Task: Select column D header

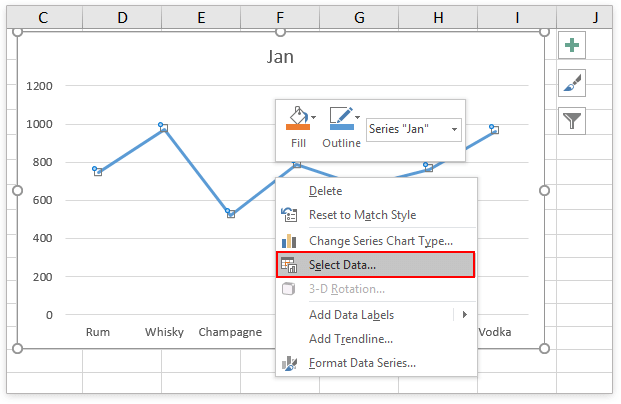Action: click(122, 16)
